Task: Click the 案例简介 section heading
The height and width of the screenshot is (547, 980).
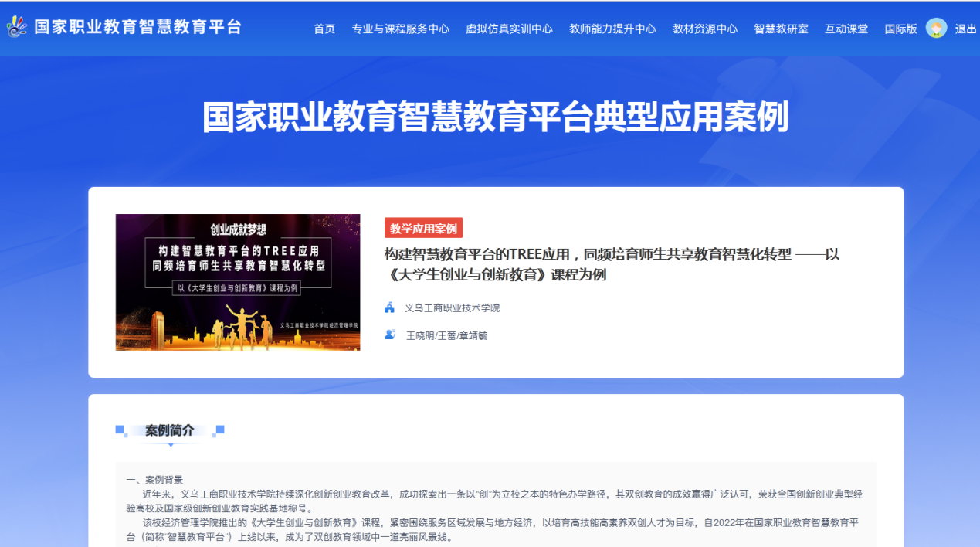Action: (170, 430)
